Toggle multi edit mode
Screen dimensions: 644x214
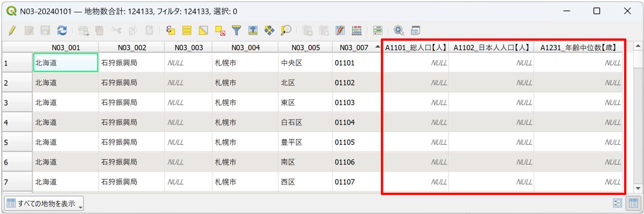pyautogui.click(x=29, y=30)
